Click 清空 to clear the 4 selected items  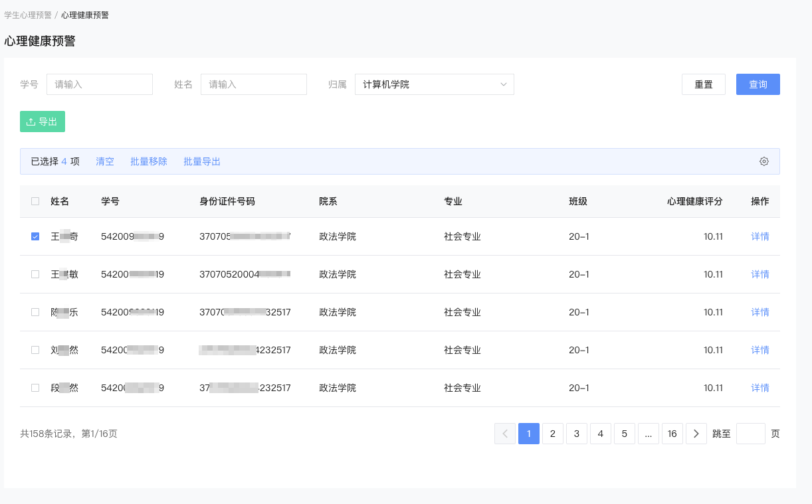[x=104, y=161]
